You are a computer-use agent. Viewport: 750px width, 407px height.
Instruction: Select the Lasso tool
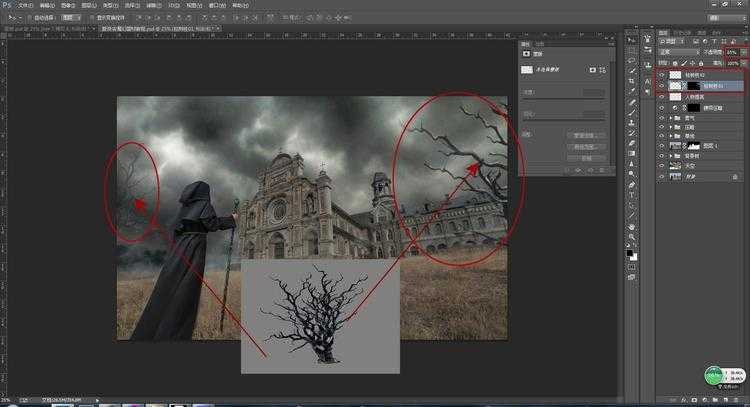click(632, 61)
